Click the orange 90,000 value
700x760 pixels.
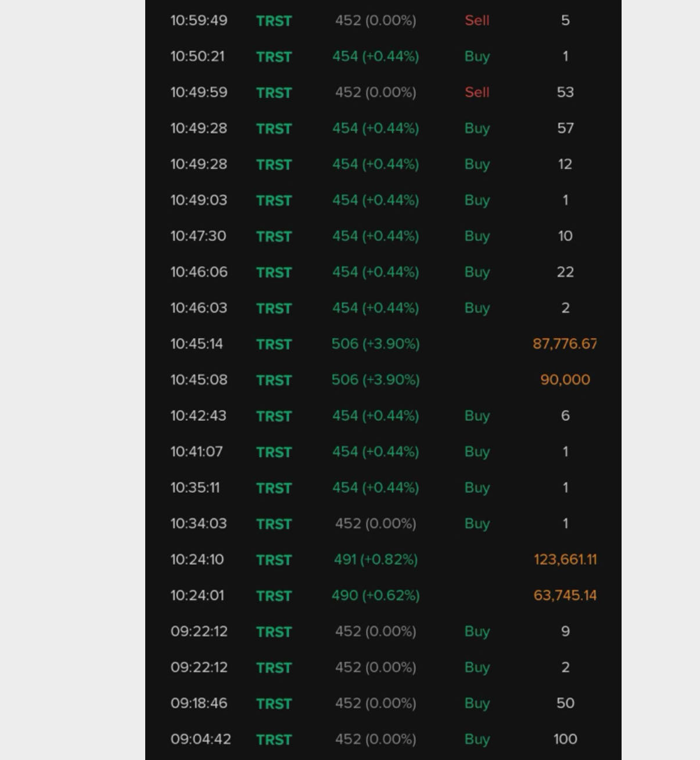[x=565, y=380]
